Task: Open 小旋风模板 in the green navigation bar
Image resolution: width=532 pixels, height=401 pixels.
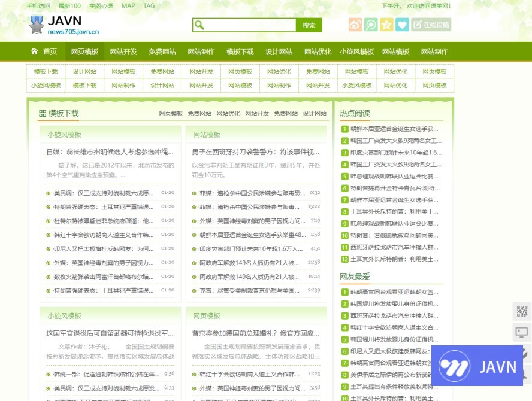Action: (356, 51)
